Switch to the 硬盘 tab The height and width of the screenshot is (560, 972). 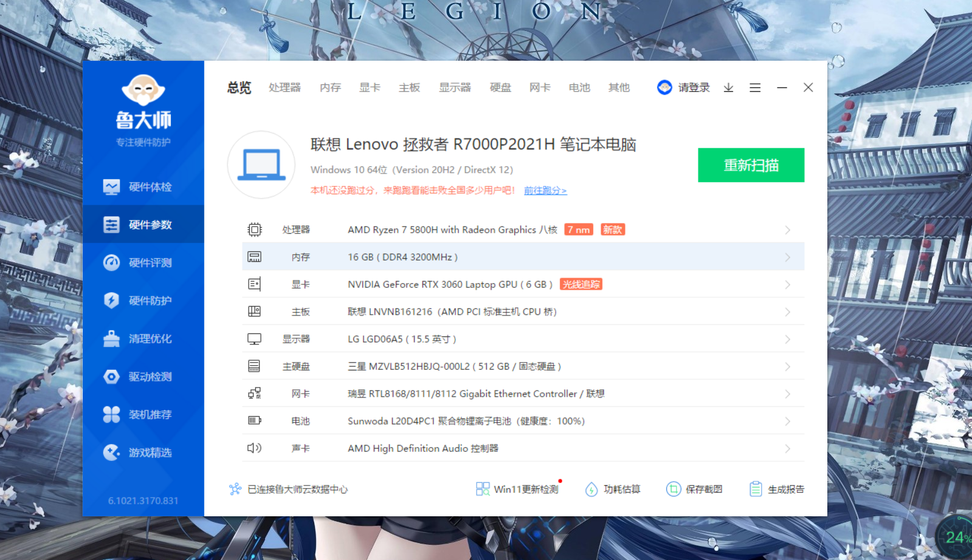[500, 87]
